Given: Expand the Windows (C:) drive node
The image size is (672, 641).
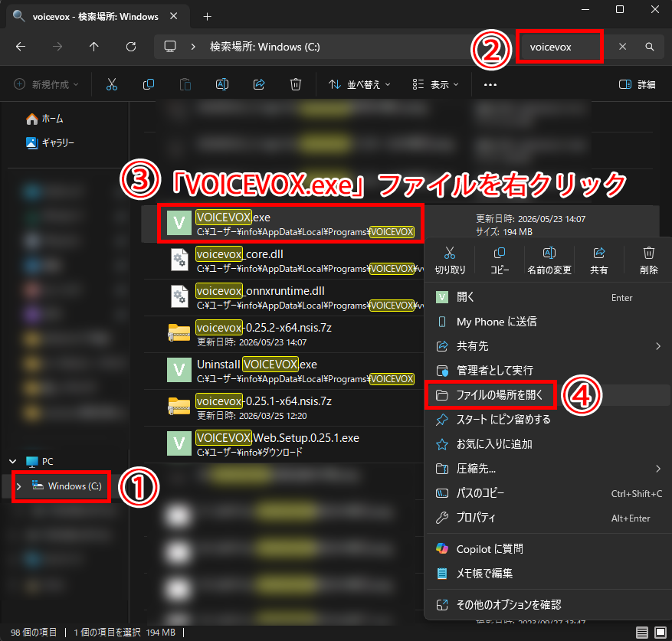Looking at the screenshot, I should point(19,486).
